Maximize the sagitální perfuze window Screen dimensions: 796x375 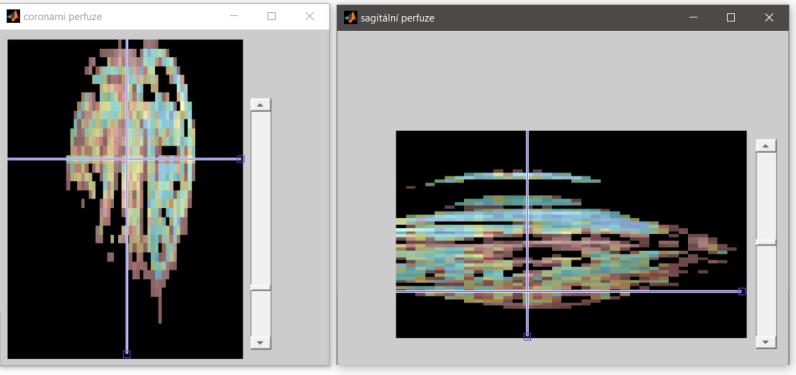[x=731, y=18]
